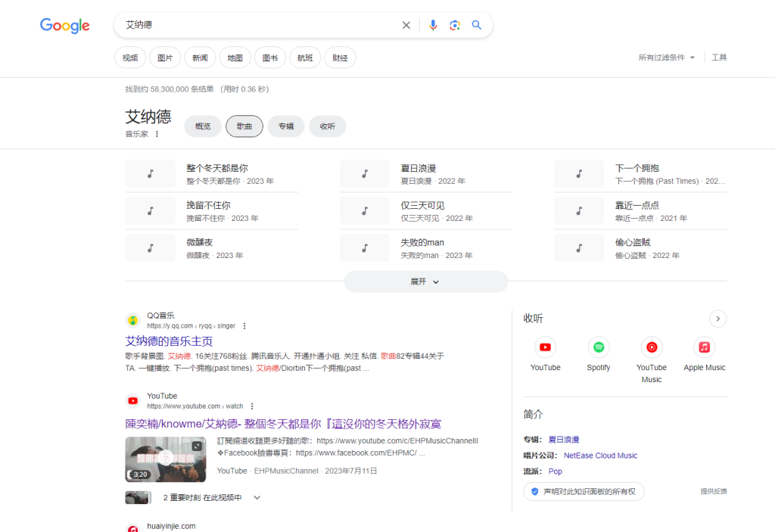Play the 3:20 video thumbnail

(166, 459)
